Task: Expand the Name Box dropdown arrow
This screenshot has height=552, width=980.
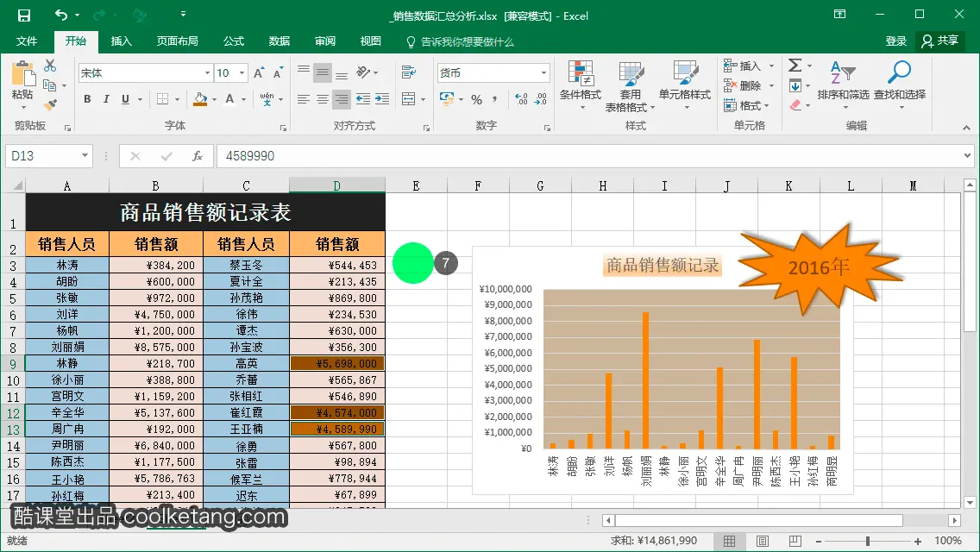Action: pos(85,155)
